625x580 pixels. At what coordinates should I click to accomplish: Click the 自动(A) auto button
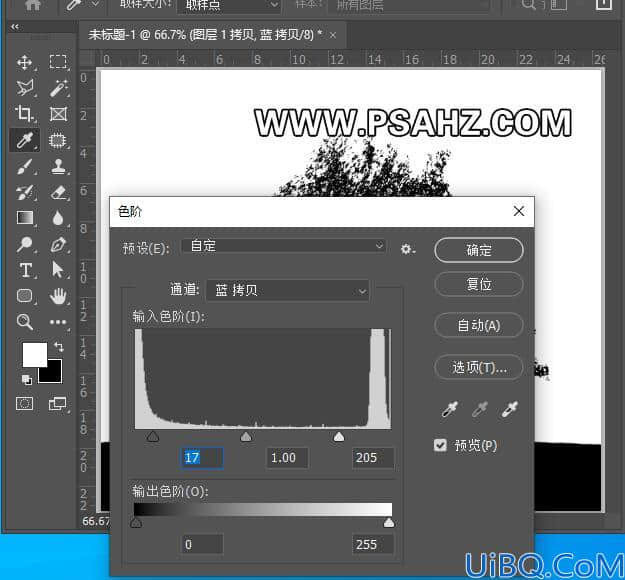coord(478,325)
